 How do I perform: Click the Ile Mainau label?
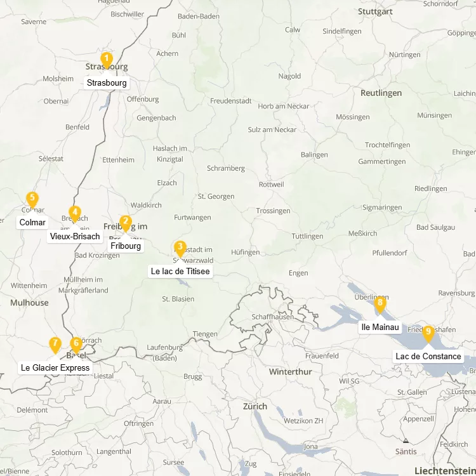click(380, 327)
